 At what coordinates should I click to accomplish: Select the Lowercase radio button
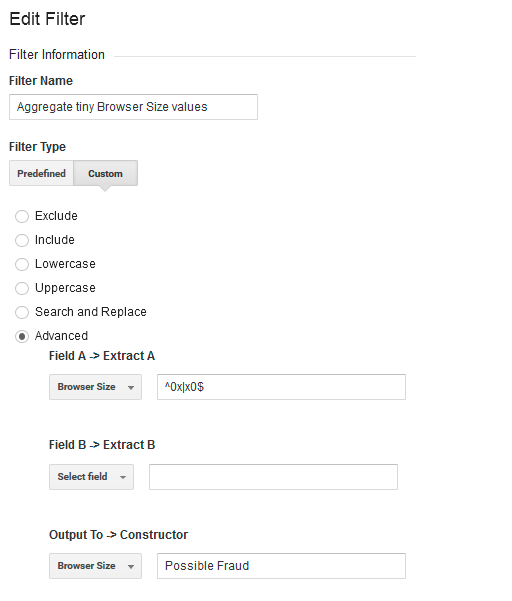pos(22,264)
